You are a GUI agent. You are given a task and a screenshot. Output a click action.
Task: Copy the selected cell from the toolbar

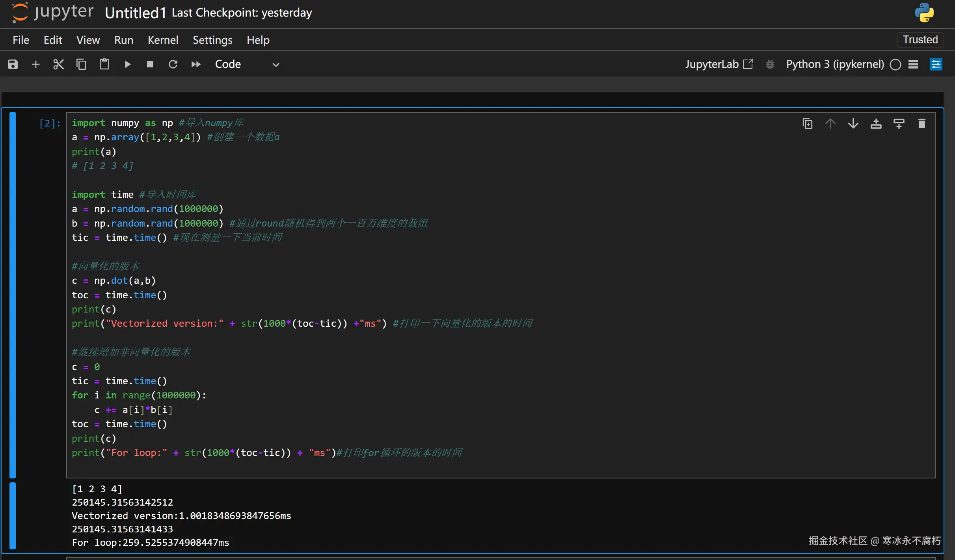[x=81, y=64]
